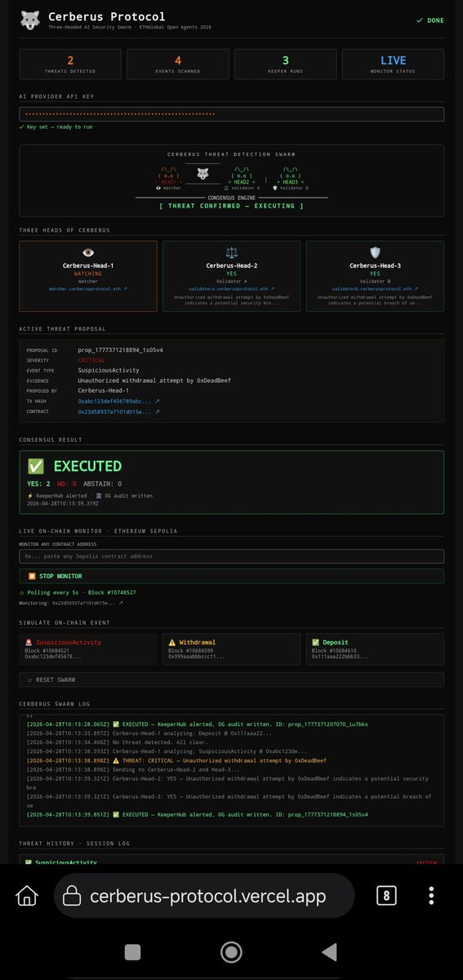Tap the lock icon in address bar
The height and width of the screenshot is (980, 463).
click(72, 896)
